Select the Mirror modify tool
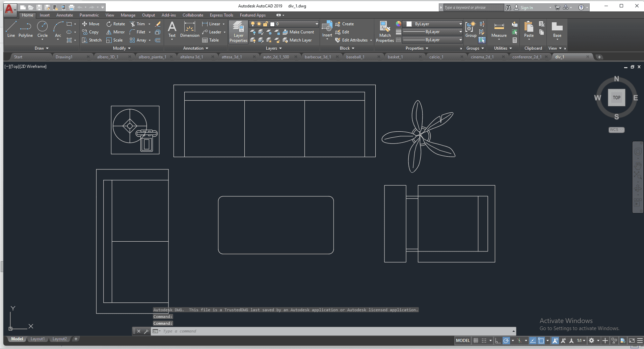The image size is (644, 349). pos(115,32)
